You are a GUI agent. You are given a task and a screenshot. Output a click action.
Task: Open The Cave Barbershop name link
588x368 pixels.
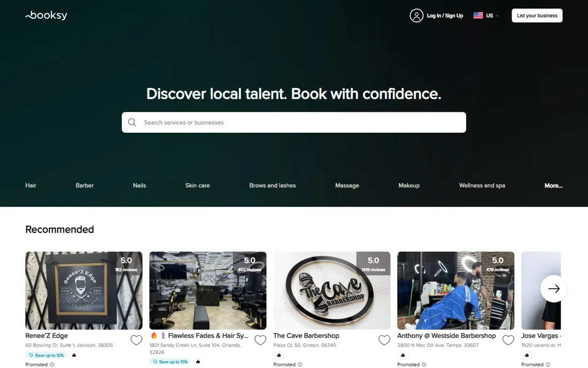pyautogui.click(x=306, y=335)
